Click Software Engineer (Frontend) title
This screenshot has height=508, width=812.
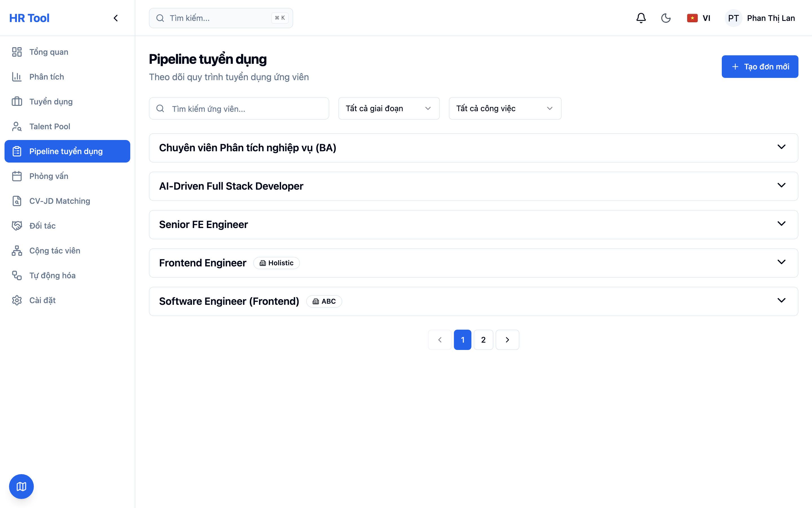[229, 301]
